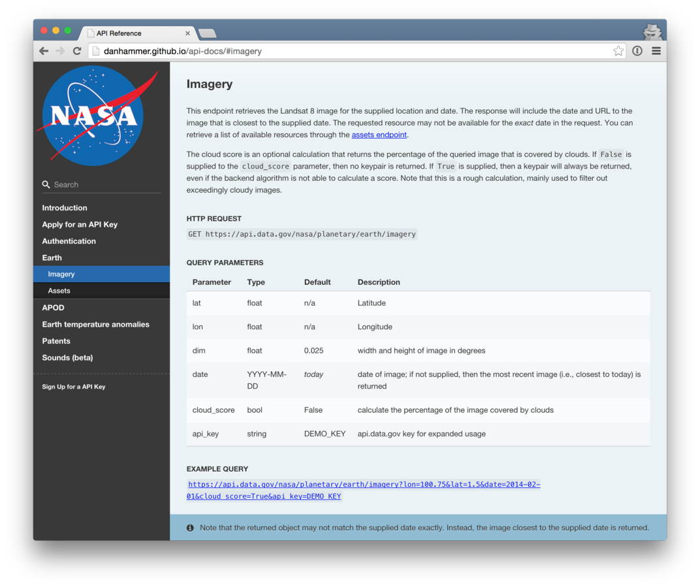Click the info icon in the note banner

(190, 528)
